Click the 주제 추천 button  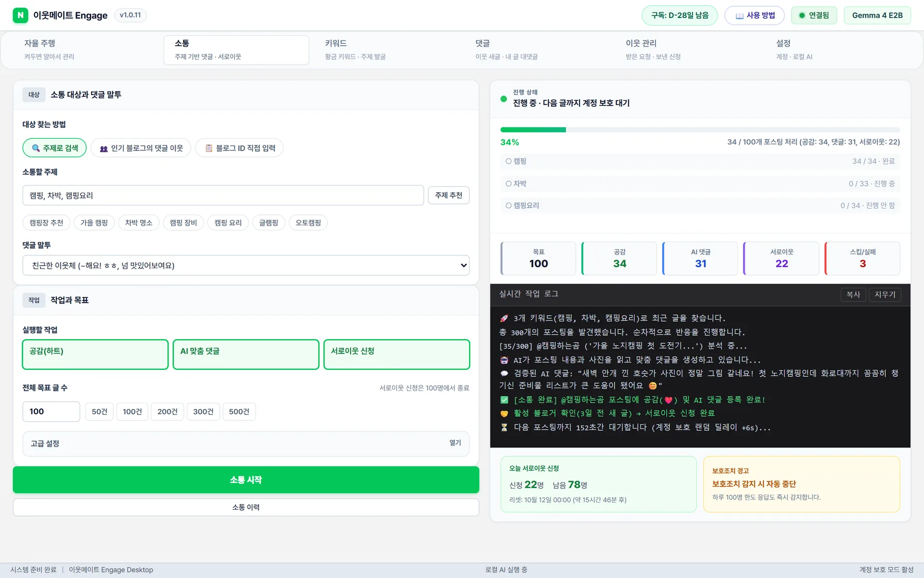(x=449, y=195)
